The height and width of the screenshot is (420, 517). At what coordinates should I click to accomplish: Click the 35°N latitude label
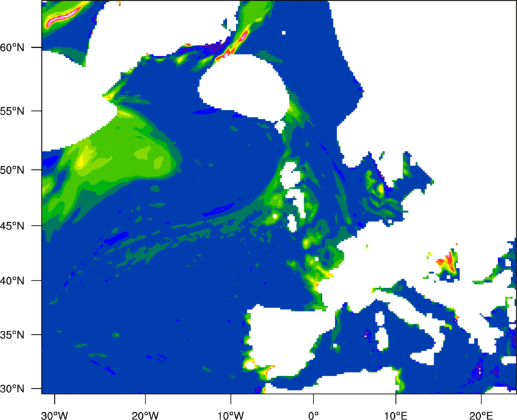pyautogui.click(x=12, y=335)
